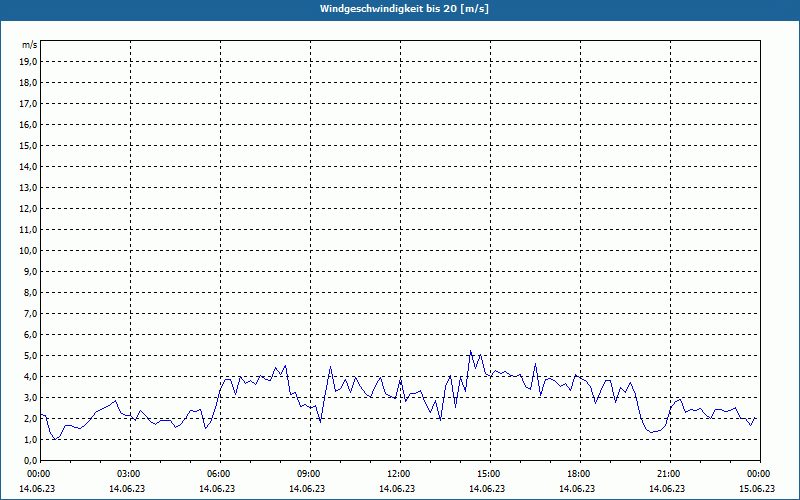The height and width of the screenshot is (500, 800).
Task: Click the 10,0 y-axis value
Action: pyautogui.click(x=28, y=251)
